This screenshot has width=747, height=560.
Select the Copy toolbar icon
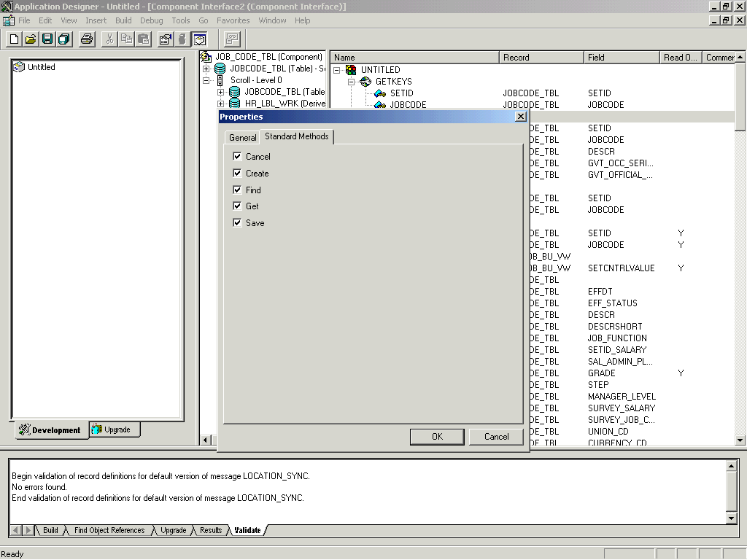pyautogui.click(x=125, y=39)
